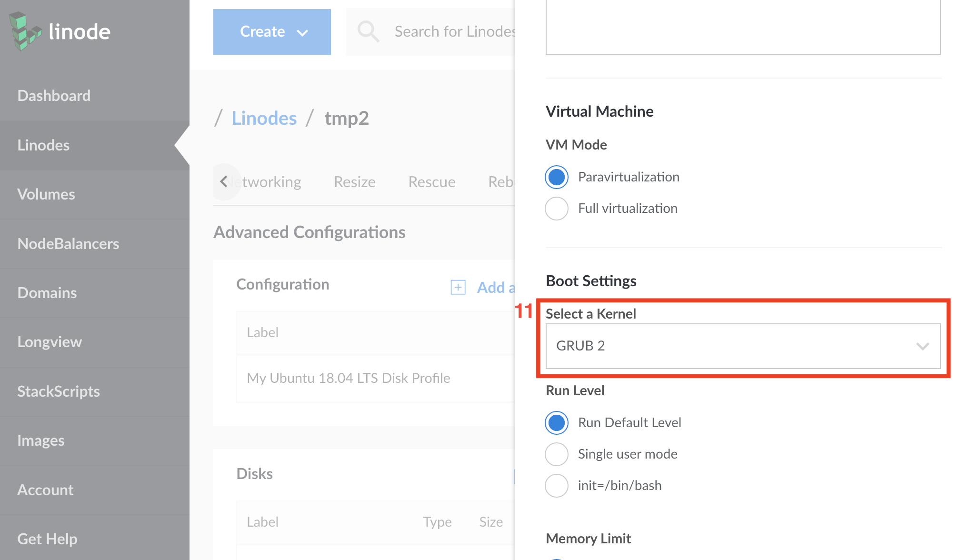Viewport: 959px width, 560px height.
Task: Follow the Linodes breadcrumb link
Action: click(x=264, y=118)
